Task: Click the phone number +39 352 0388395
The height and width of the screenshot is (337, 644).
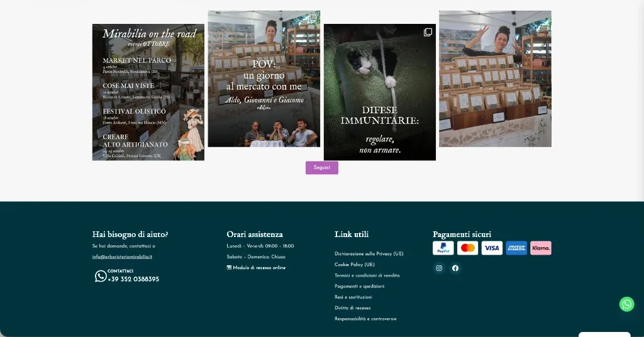Action: click(x=133, y=279)
